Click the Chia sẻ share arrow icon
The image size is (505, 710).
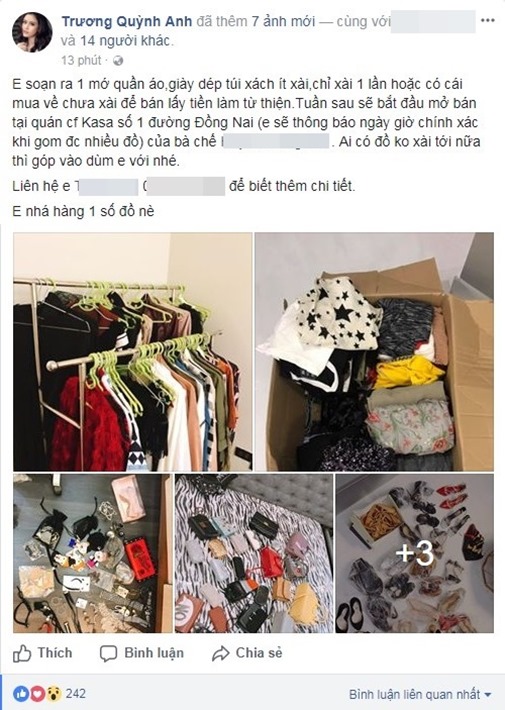(x=221, y=654)
